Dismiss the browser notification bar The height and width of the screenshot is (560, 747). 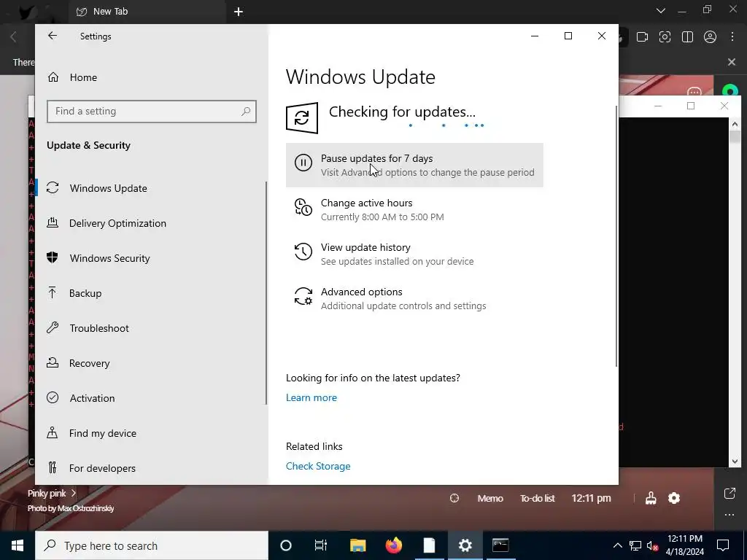pyautogui.click(x=732, y=62)
